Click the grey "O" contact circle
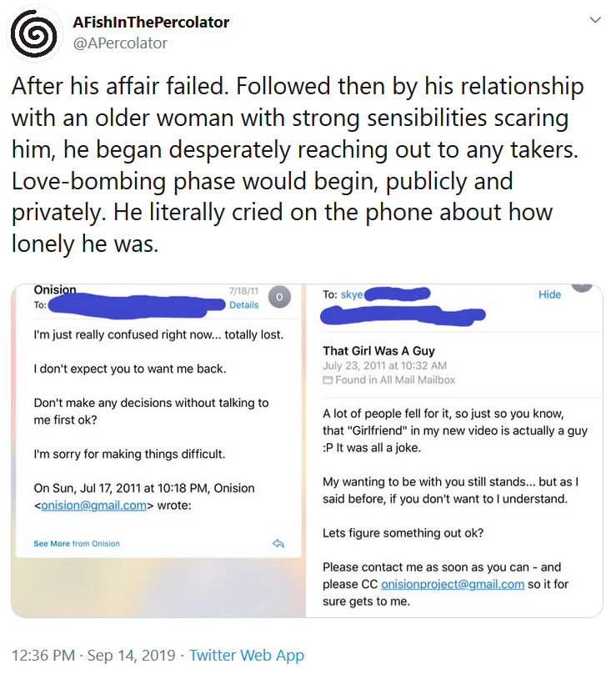The image size is (616, 679). (279, 297)
